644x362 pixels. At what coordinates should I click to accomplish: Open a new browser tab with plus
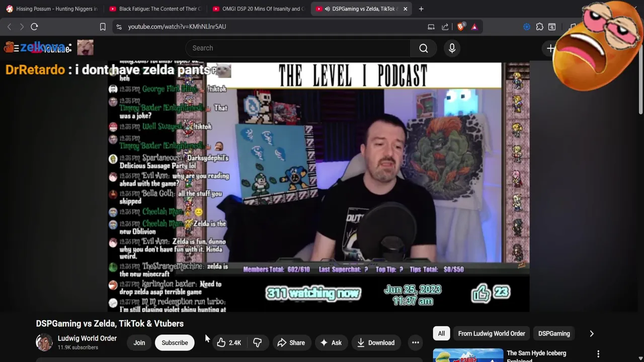[421, 9]
